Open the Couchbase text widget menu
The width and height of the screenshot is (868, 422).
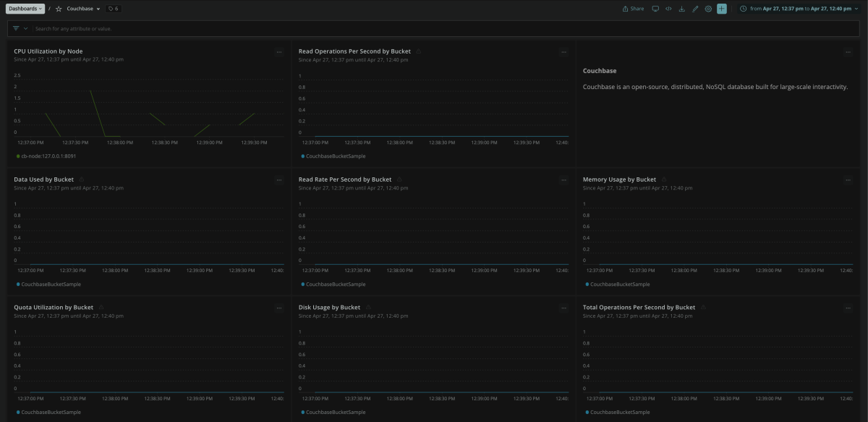point(848,52)
